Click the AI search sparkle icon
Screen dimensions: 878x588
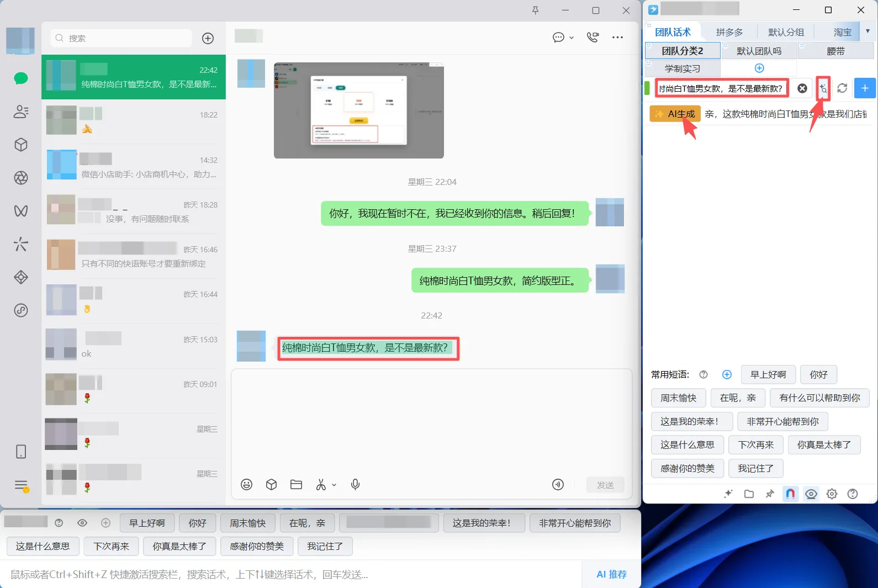(x=823, y=88)
